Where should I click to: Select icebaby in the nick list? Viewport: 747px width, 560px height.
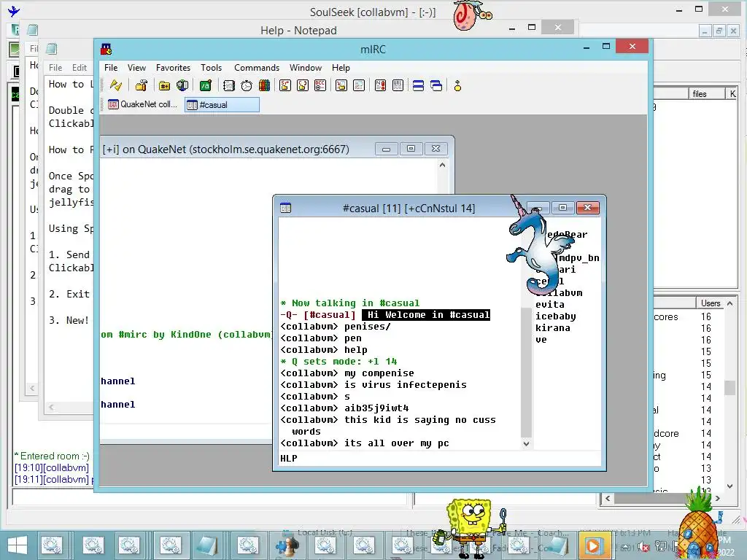click(x=555, y=316)
